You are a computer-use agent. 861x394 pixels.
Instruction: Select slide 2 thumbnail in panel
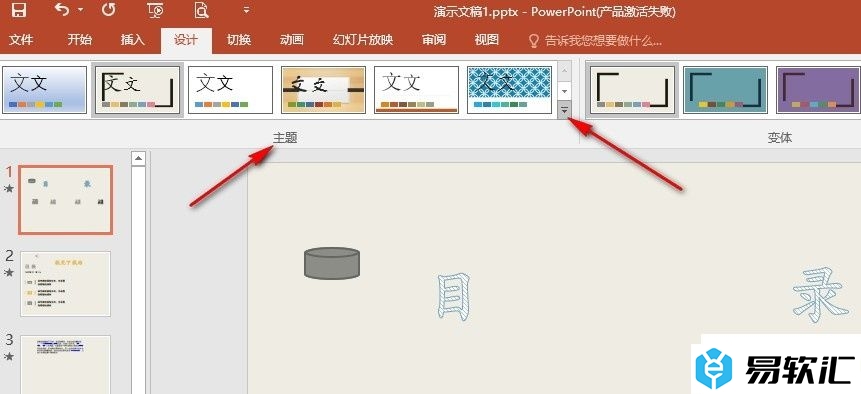tap(65, 284)
